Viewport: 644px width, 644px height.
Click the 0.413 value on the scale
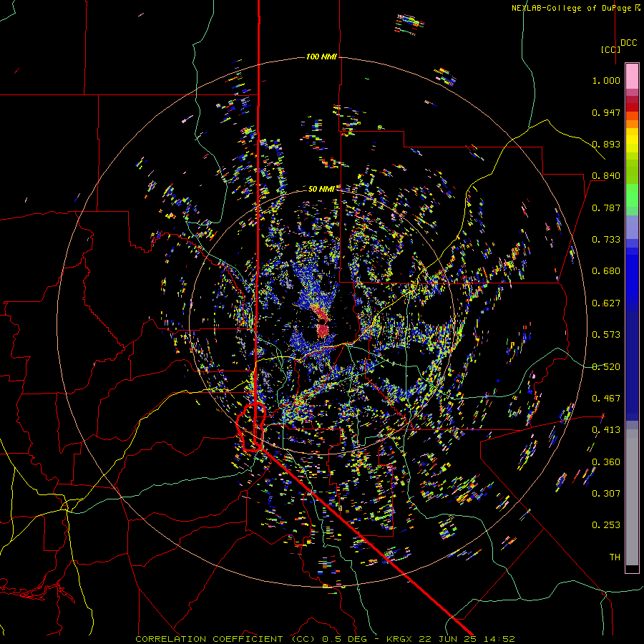pos(606,430)
